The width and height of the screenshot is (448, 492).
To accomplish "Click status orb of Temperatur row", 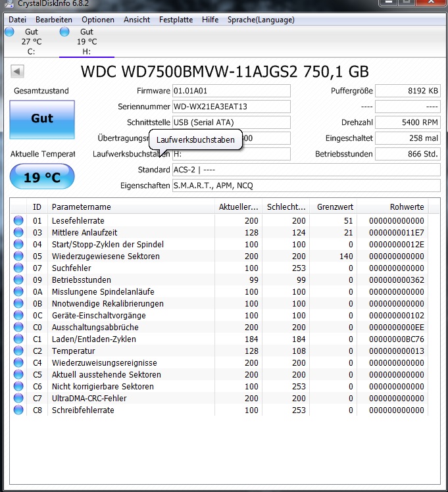I will coord(18,351).
